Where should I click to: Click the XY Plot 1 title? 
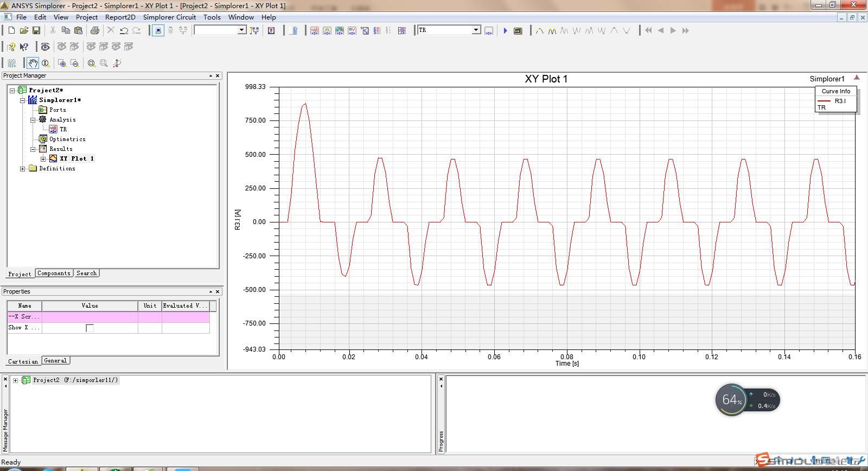click(x=546, y=79)
